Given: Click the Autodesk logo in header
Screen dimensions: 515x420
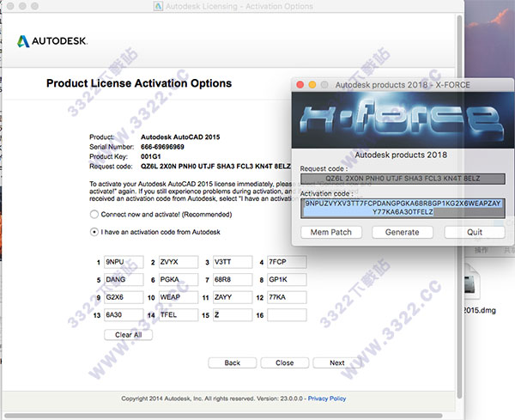Looking at the screenshot, I should pyautogui.click(x=52, y=41).
